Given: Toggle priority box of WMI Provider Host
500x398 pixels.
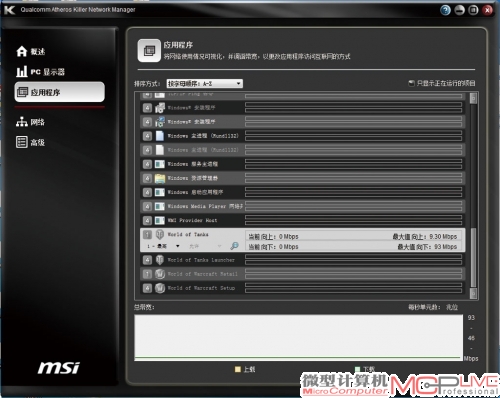Looking at the screenshot, I should pos(147,220).
